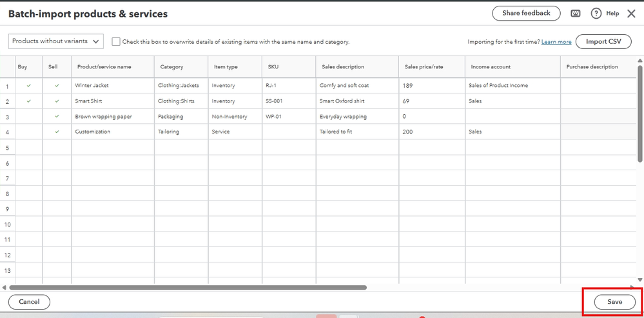Select the Purchase description column header
This screenshot has width=644, height=318.
click(598, 66)
